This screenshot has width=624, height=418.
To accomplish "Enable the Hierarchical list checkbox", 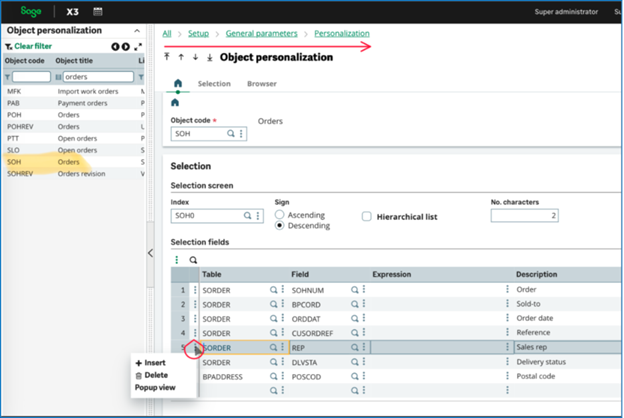I will coord(367,215).
